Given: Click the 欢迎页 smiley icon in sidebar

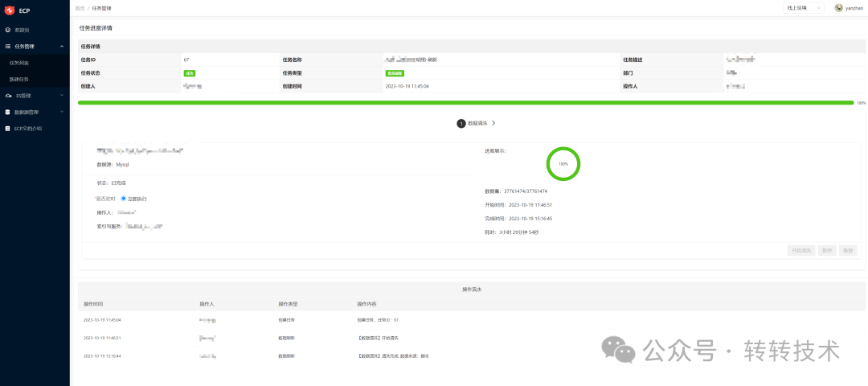Looking at the screenshot, I should click(8, 29).
